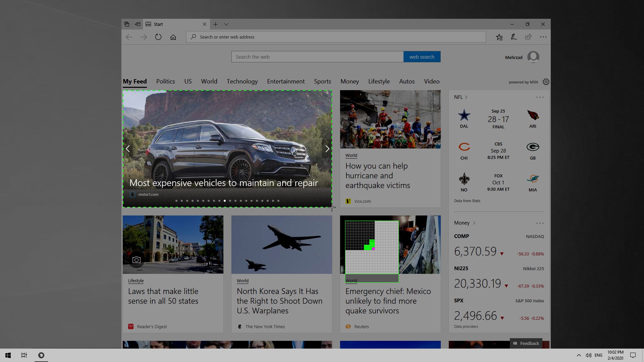This screenshot has width=644, height=362.
Task: Click the Share page icon
Action: (528, 37)
